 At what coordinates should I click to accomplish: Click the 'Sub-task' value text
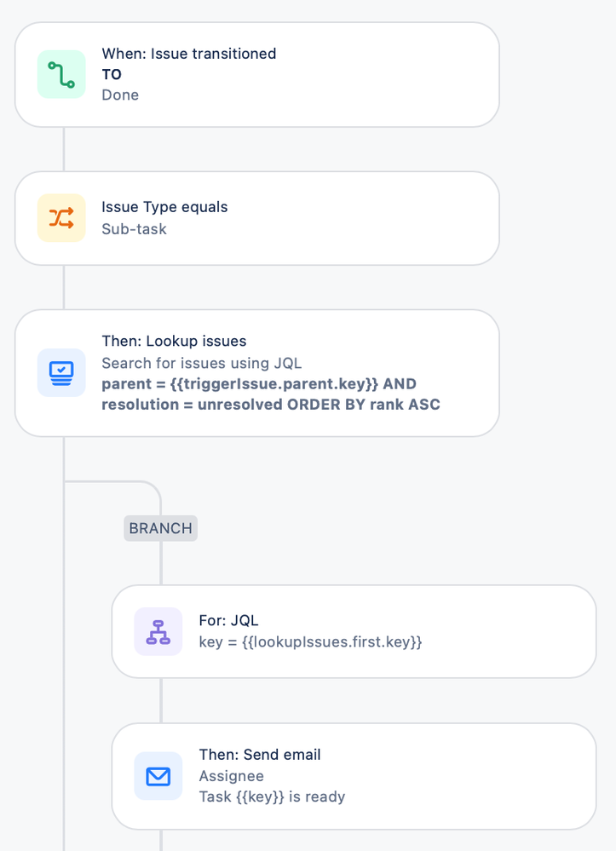click(134, 229)
